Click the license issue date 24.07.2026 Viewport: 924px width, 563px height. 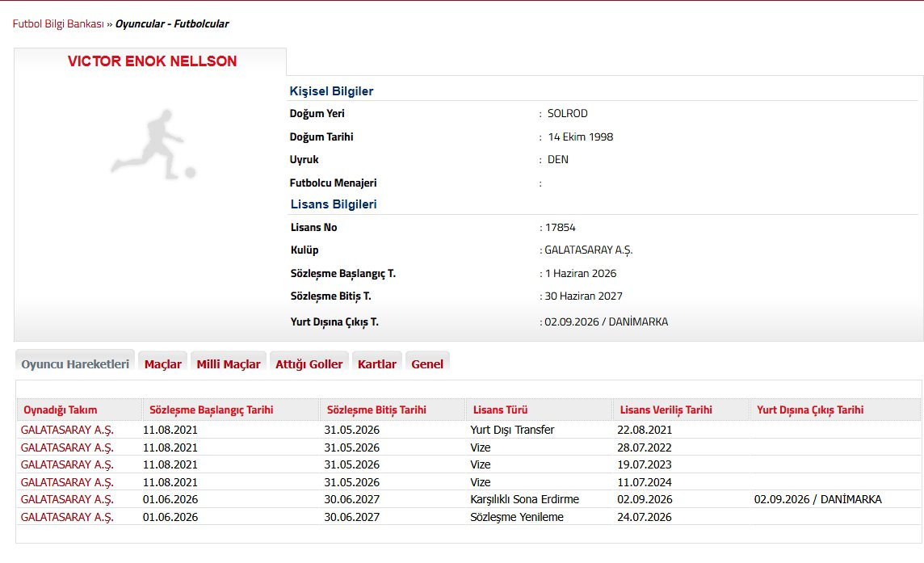coord(645,517)
